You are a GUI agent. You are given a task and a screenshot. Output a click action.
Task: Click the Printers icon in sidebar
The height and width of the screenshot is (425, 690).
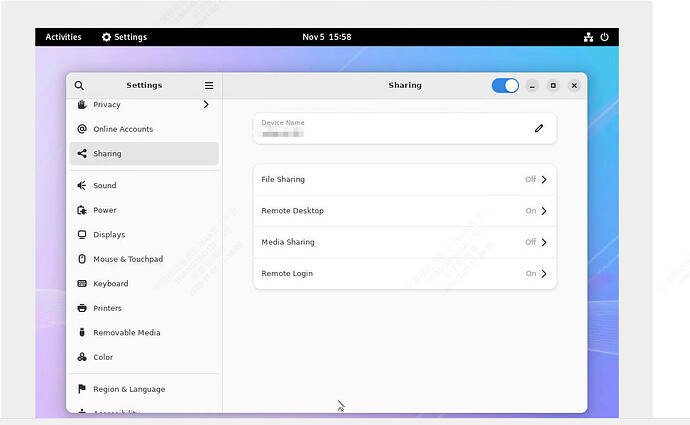(x=82, y=308)
